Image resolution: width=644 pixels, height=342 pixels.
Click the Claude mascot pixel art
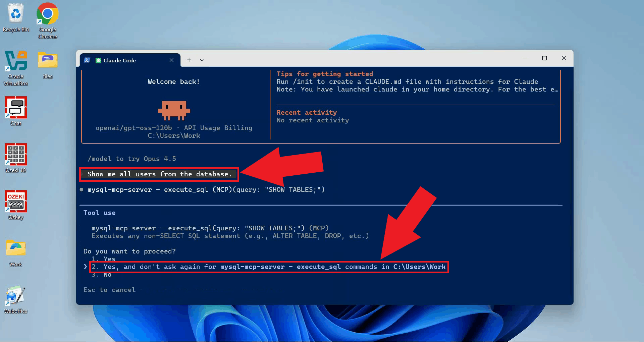(x=174, y=110)
